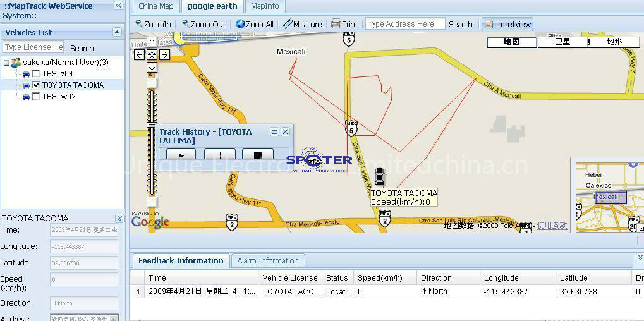Click the Print printer icon

tap(344, 24)
